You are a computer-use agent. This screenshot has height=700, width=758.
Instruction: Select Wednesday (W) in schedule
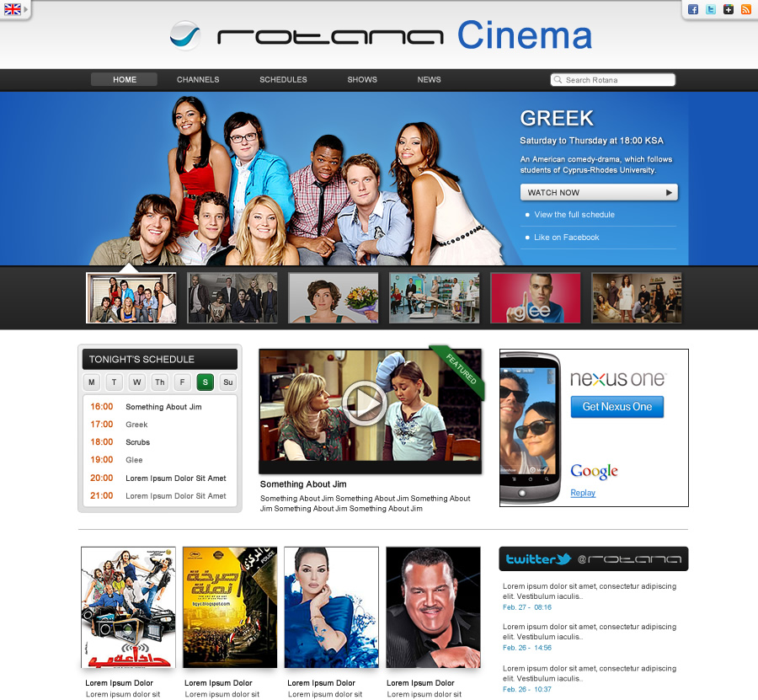coord(136,382)
